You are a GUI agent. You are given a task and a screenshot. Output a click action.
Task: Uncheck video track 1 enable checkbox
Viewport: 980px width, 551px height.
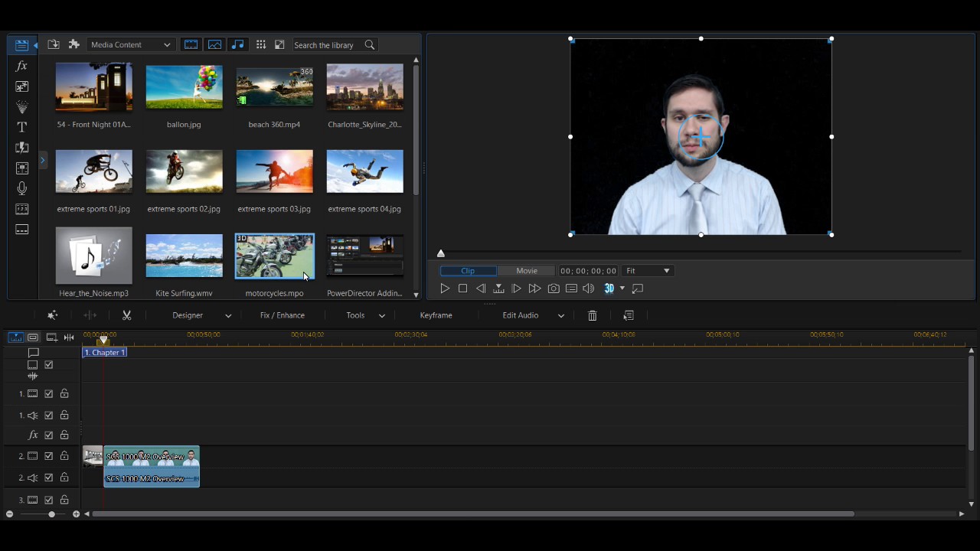(x=49, y=394)
